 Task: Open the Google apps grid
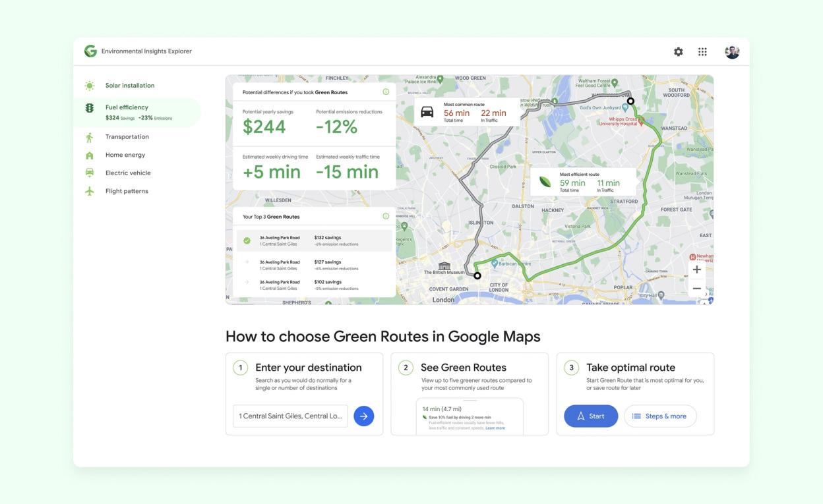click(703, 52)
